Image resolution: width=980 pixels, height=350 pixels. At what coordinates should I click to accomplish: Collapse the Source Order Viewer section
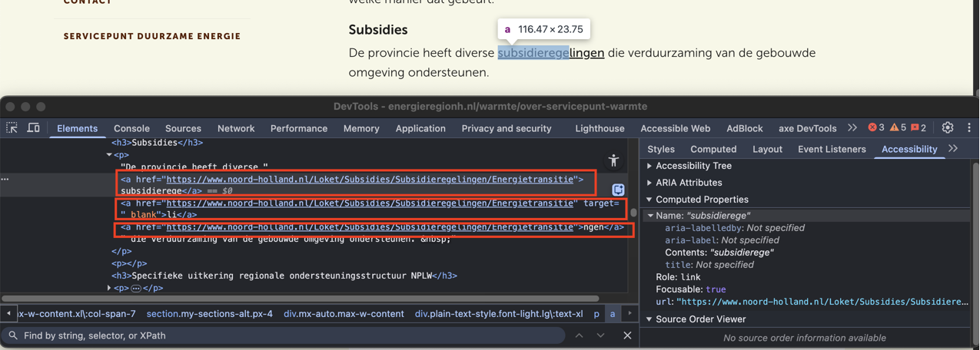(649, 319)
